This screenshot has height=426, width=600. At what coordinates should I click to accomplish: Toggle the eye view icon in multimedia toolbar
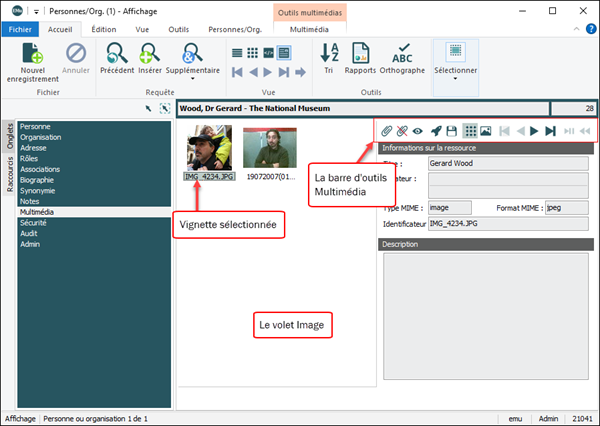[420, 131]
